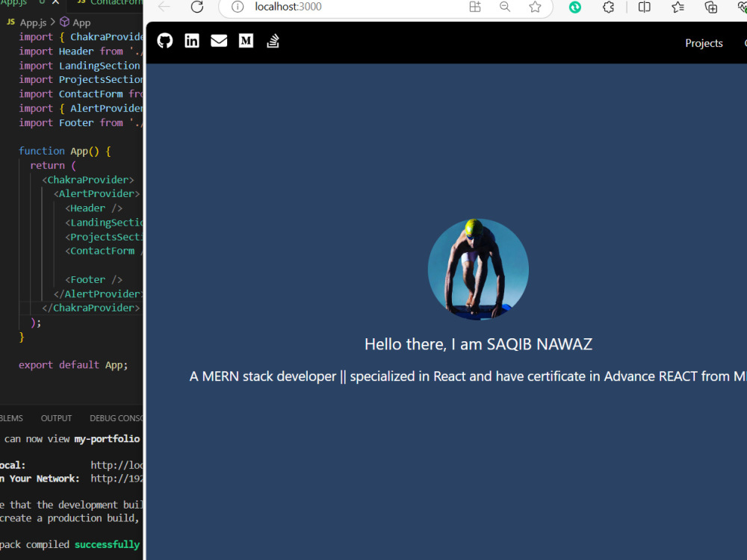
Task: Click the 'export default App;' line
Action: pos(73,365)
